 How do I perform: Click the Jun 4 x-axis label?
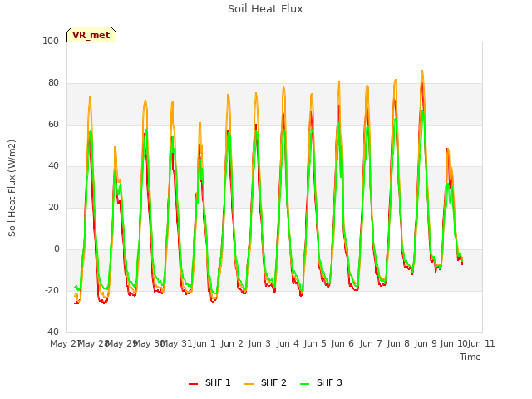click(x=288, y=343)
